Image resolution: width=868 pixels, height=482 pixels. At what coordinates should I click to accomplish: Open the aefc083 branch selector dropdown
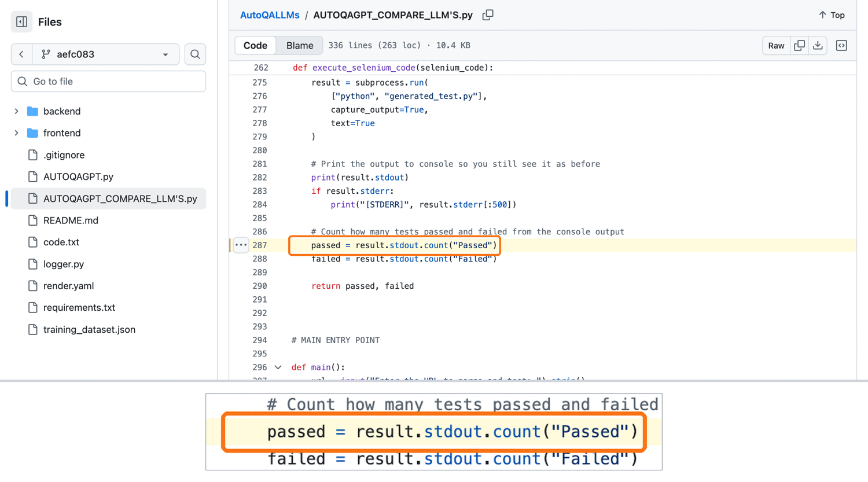(x=106, y=54)
